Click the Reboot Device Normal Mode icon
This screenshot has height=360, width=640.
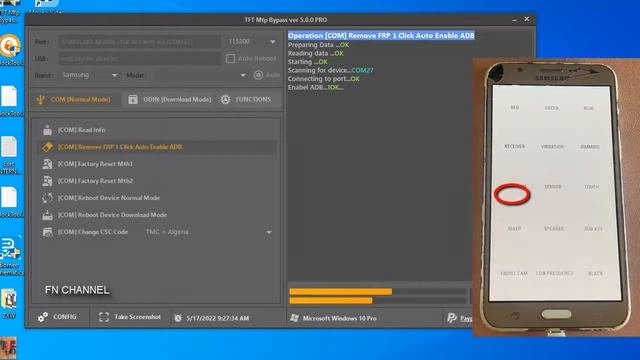[47, 198]
